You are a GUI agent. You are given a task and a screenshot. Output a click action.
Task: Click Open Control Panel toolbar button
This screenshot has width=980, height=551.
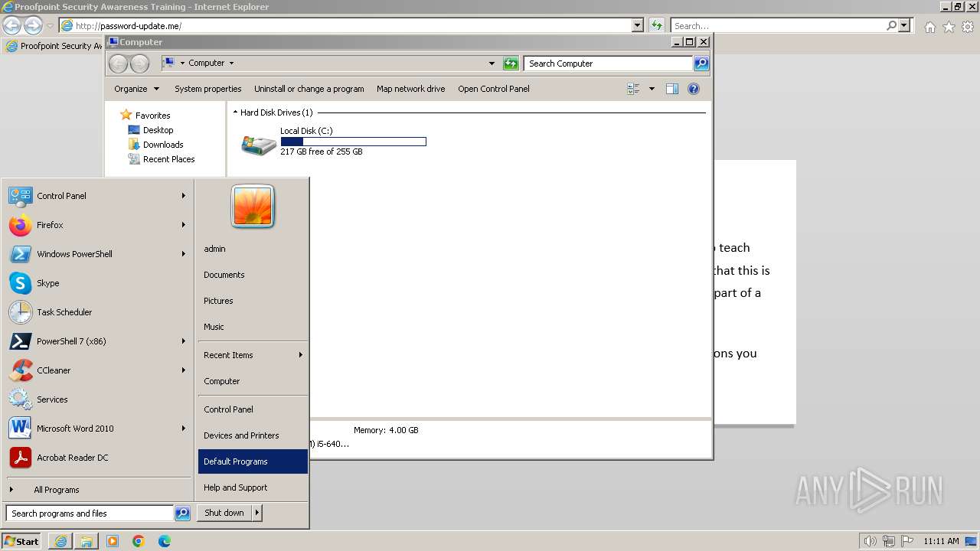pyautogui.click(x=494, y=89)
